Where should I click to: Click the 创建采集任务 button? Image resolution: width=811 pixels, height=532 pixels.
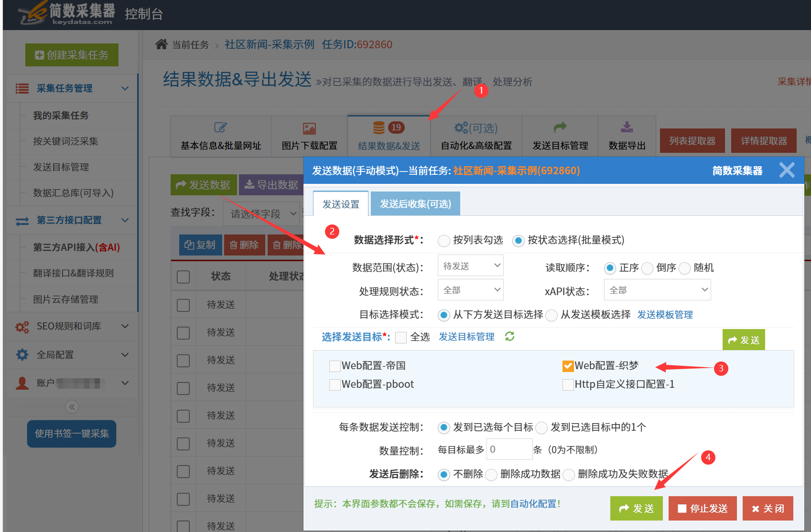[72, 55]
